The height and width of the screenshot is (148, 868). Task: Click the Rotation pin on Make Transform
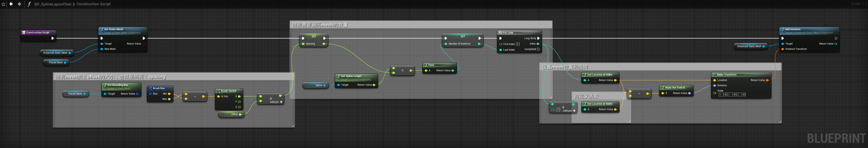[x=715, y=85]
